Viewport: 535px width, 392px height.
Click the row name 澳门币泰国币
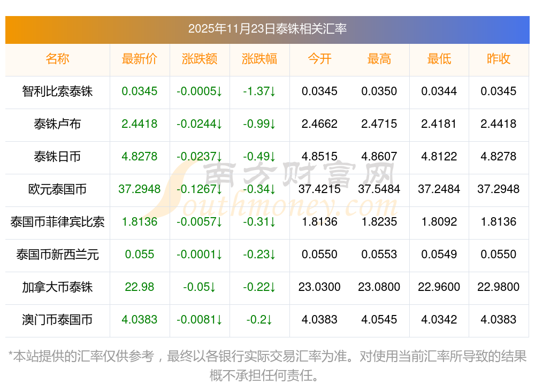(x=57, y=320)
